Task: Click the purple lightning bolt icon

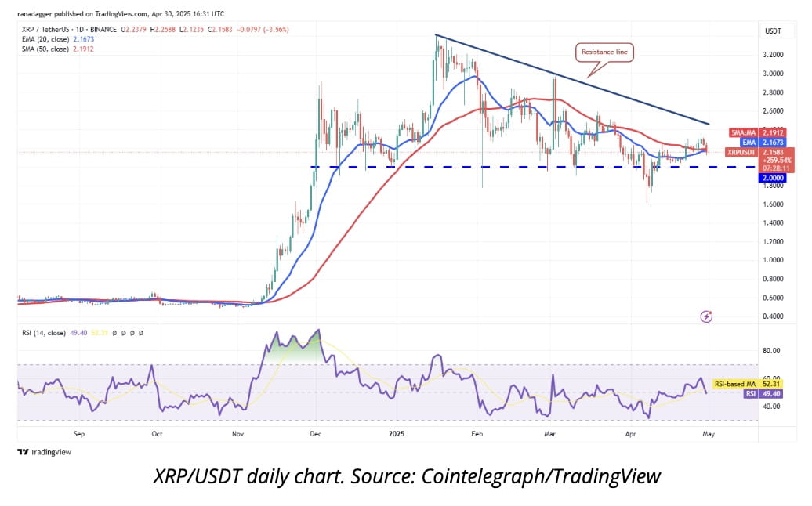Action: tap(706, 316)
